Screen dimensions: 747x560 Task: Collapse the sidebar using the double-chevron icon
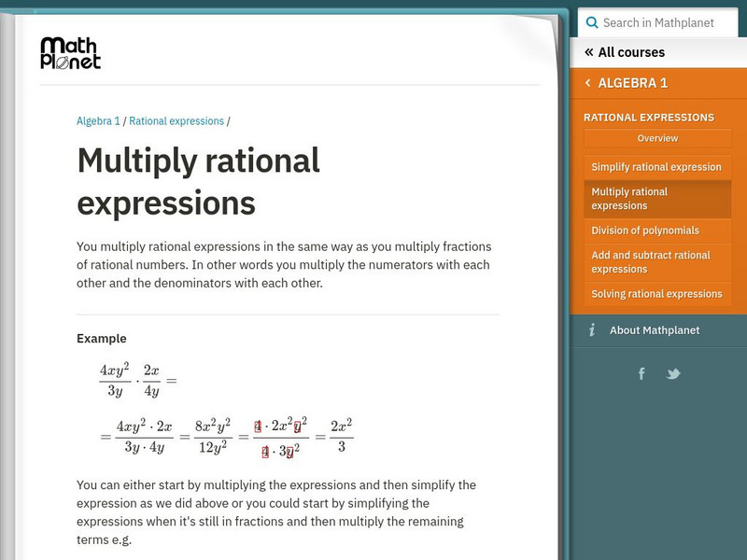tap(589, 51)
